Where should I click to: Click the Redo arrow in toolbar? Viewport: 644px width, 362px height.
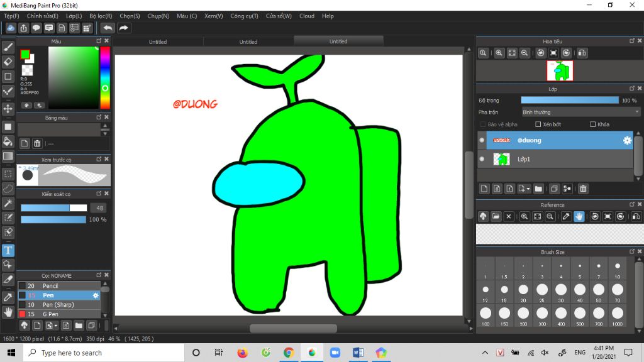click(123, 28)
